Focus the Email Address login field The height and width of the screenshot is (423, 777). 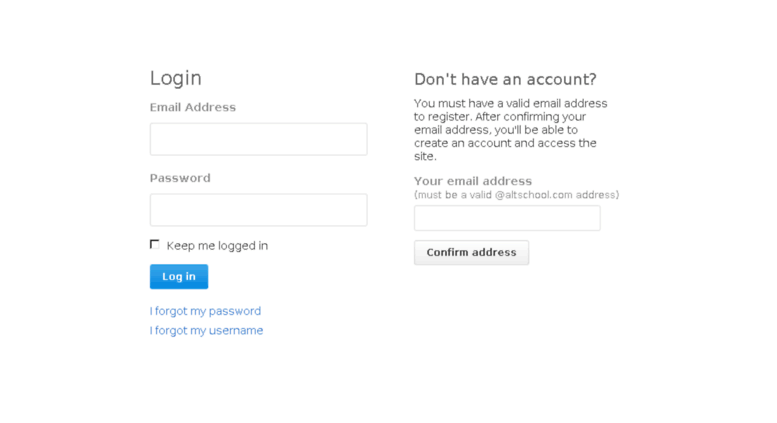259,139
